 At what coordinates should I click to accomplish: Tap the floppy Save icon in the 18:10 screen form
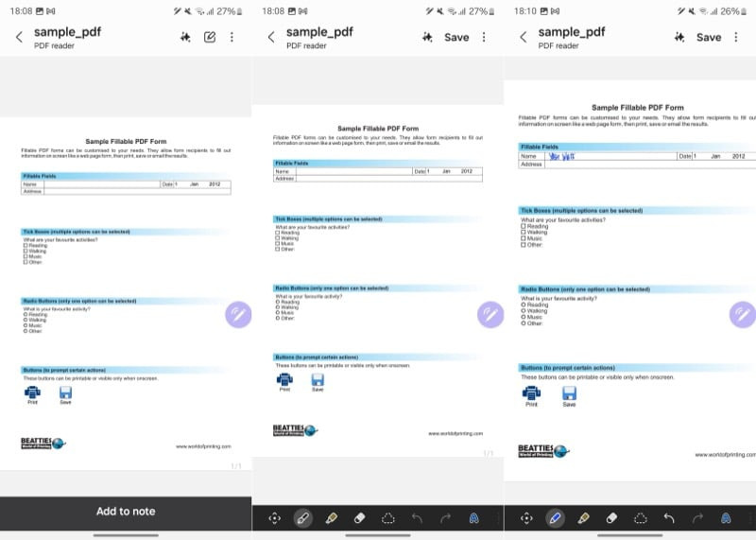pos(570,395)
